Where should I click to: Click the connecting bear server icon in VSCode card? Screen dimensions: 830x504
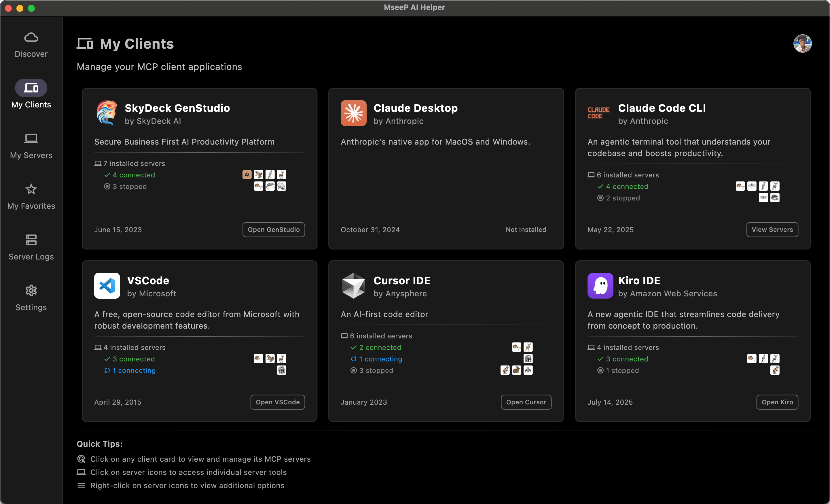point(281,370)
